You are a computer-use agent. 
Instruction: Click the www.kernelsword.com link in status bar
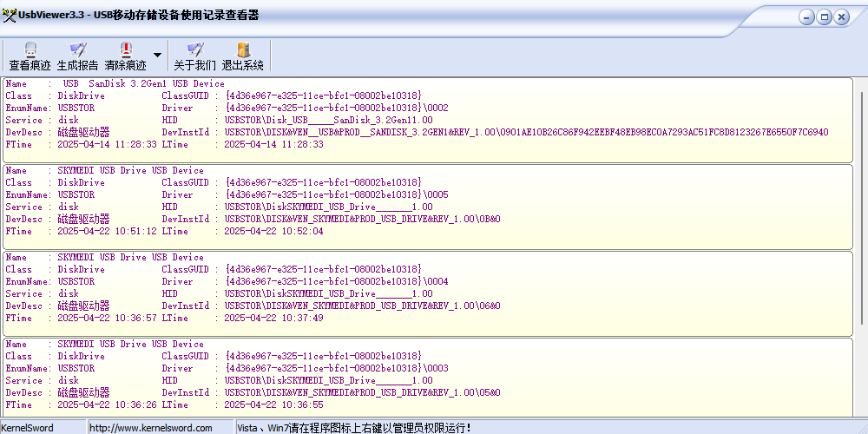click(151, 428)
